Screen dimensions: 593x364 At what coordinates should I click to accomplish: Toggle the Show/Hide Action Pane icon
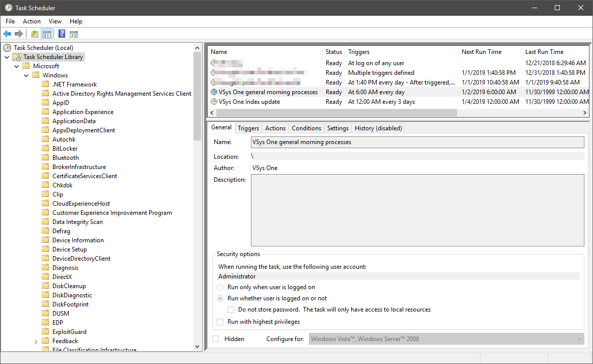(74, 34)
